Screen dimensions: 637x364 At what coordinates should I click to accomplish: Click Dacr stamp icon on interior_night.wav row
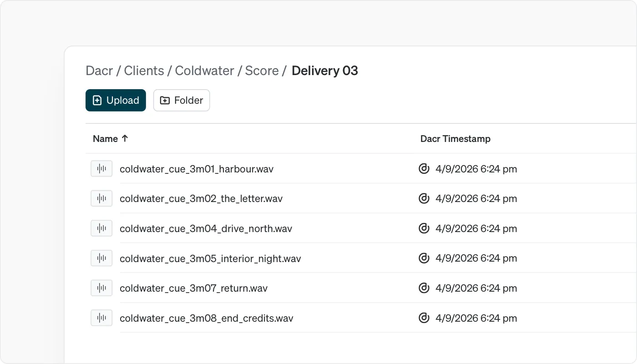tap(424, 258)
